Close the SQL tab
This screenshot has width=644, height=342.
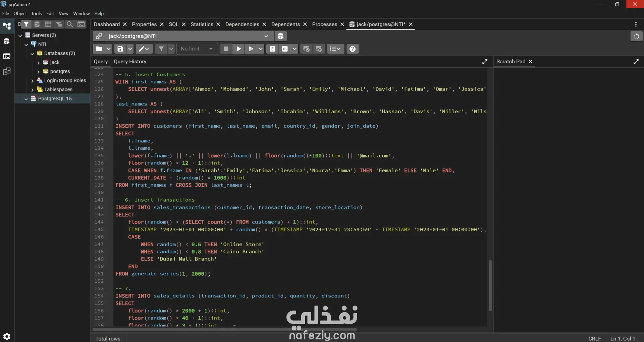(x=183, y=24)
